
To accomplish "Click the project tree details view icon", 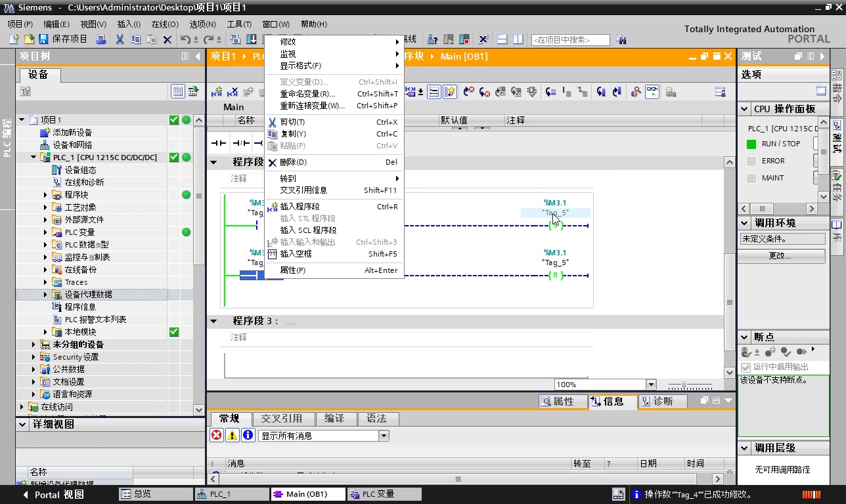I will (177, 91).
